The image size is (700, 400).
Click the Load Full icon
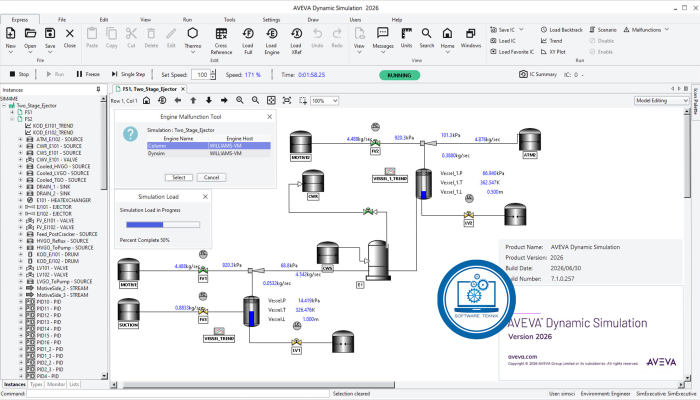248,33
